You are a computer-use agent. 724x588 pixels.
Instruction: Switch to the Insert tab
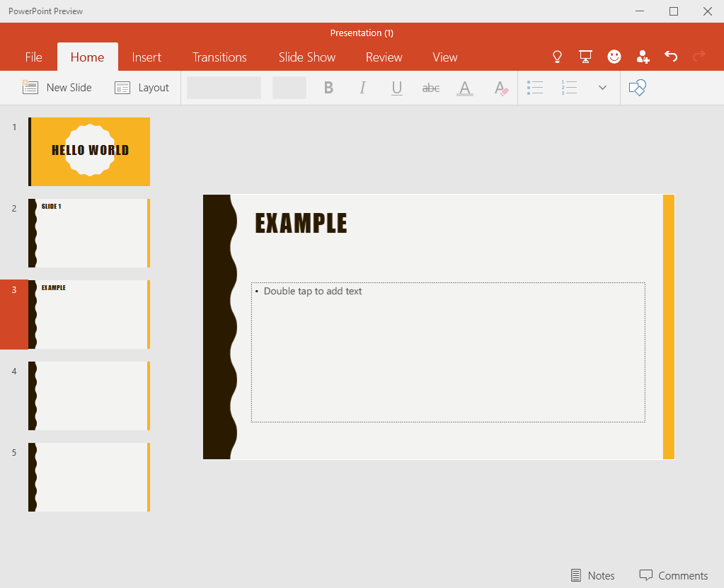coord(146,57)
